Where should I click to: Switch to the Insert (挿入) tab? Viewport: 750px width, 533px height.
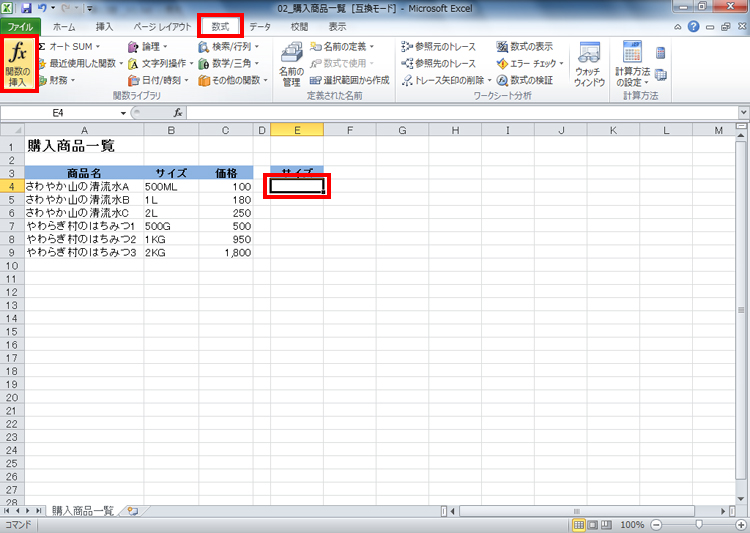[104, 27]
